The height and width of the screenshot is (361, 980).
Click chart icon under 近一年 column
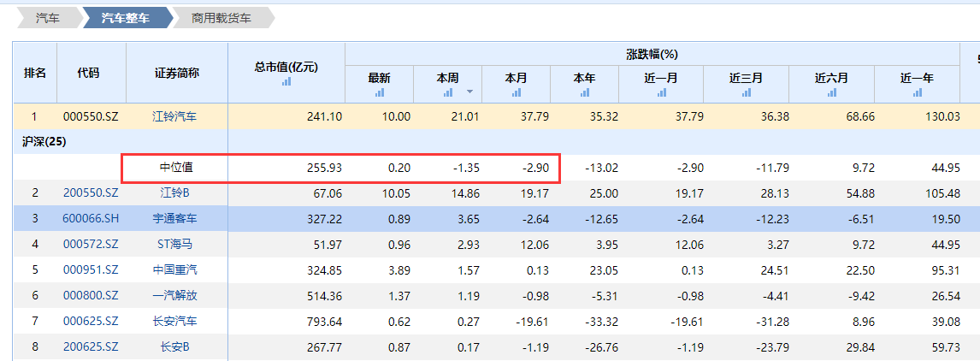click(x=917, y=92)
